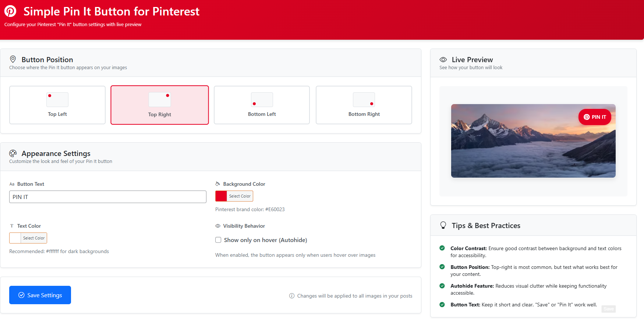Click the Pinterest logo in the header
Viewport: 644px width, 334px height.
[x=10, y=11]
